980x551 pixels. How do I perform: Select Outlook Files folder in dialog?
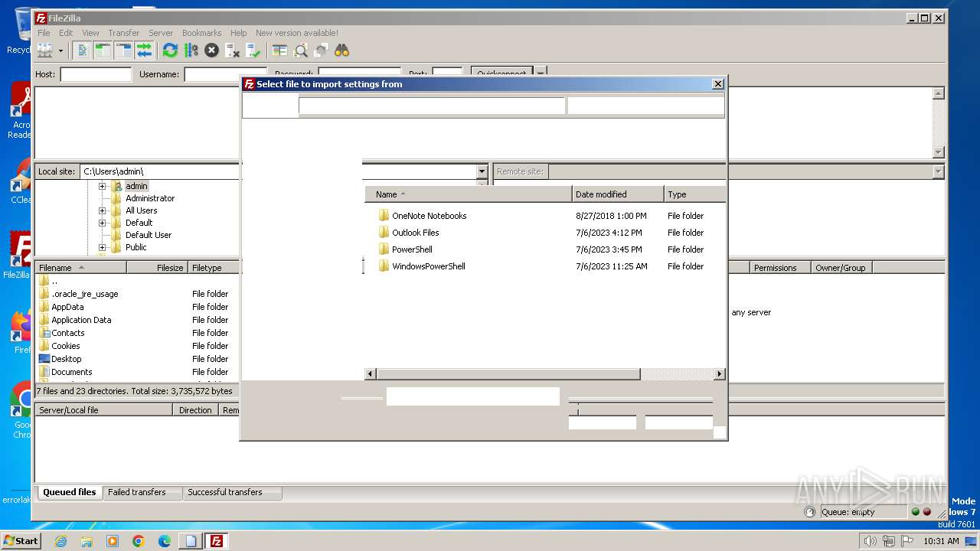point(415,233)
